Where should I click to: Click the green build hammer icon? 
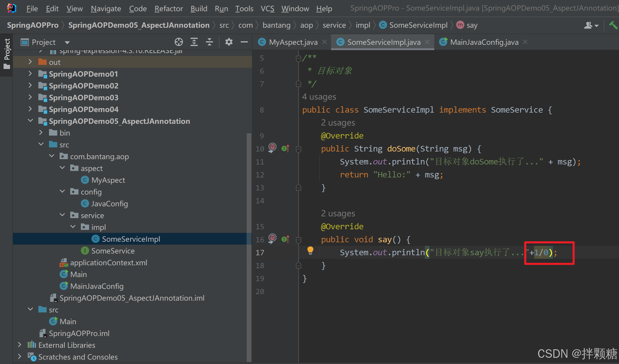click(x=613, y=25)
